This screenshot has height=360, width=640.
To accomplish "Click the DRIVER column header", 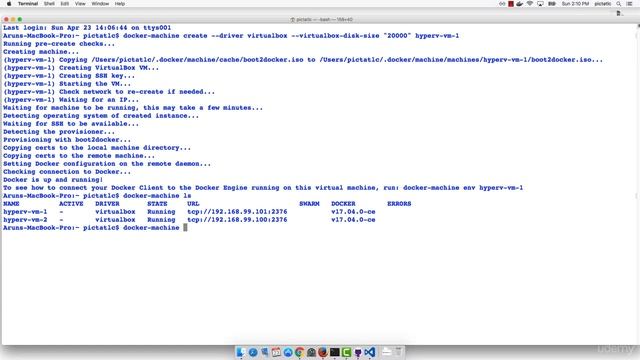I will (x=107, y=204).
